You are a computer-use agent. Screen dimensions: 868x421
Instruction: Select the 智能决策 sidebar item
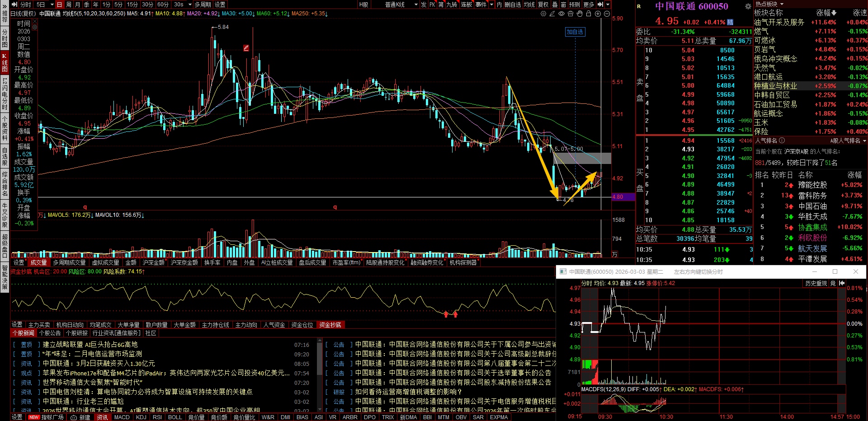5,277
